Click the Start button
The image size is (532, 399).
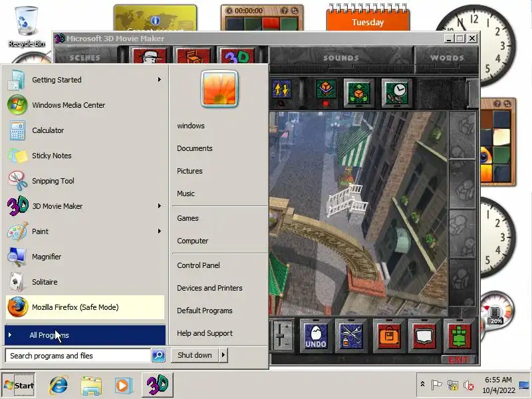point(19,385)
